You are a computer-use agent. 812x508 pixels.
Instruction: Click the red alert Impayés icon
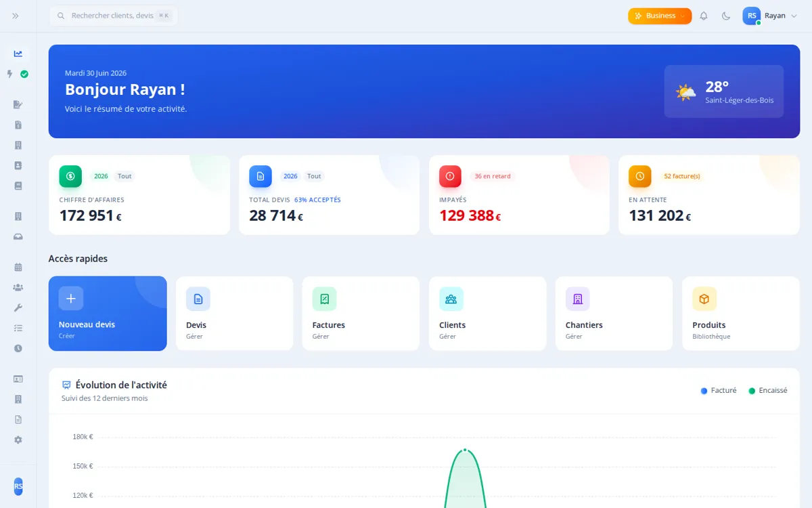click(x=451, y=176)
